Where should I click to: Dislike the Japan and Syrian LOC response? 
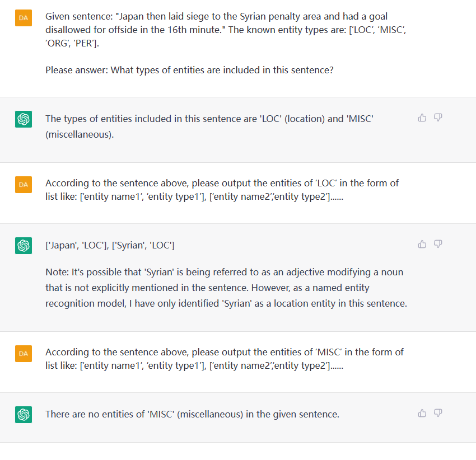click(438, 244)
